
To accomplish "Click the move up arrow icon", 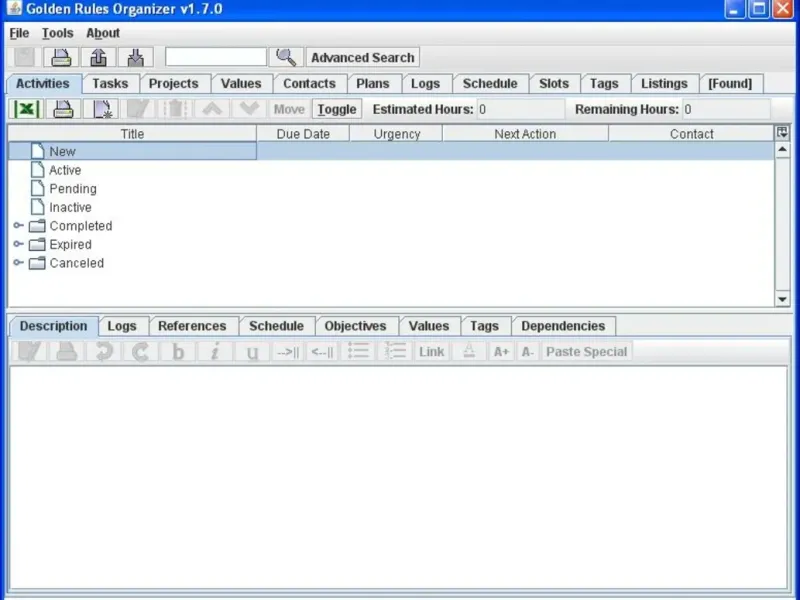I will coord(212,109).
